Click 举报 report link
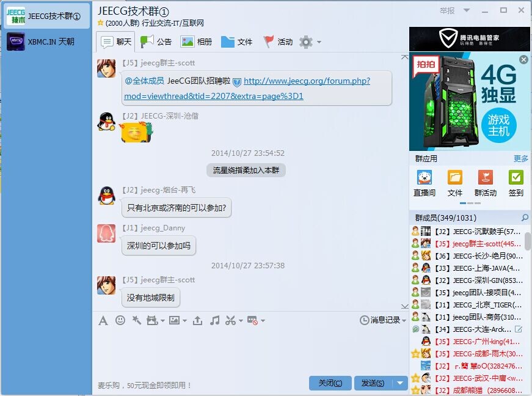 [x=447, y=10]
